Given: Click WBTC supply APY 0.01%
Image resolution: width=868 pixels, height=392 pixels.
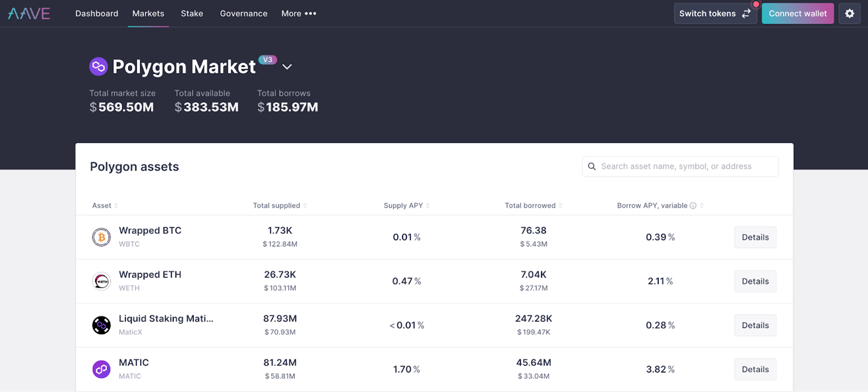Looking at the screenshot, I should (407, 237).
